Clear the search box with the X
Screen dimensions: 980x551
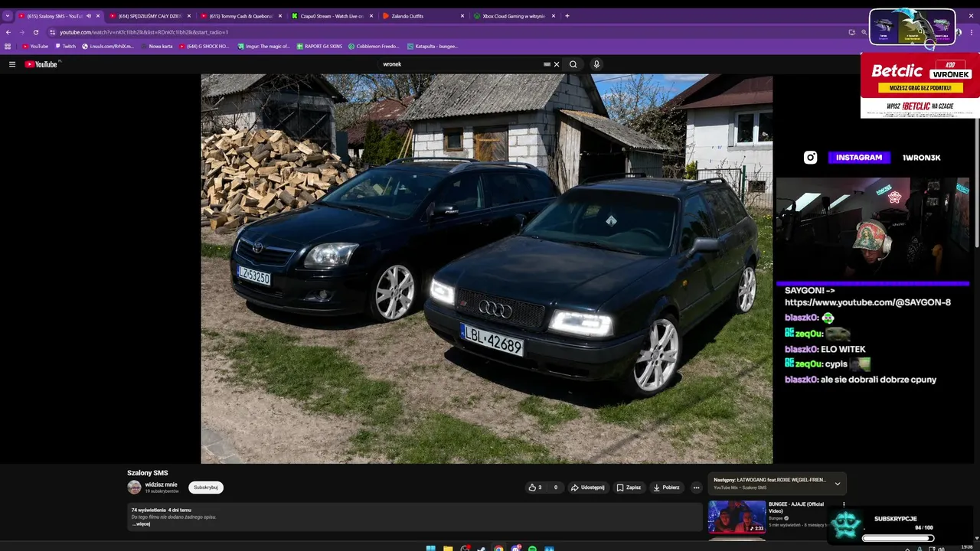click(557, 64)
